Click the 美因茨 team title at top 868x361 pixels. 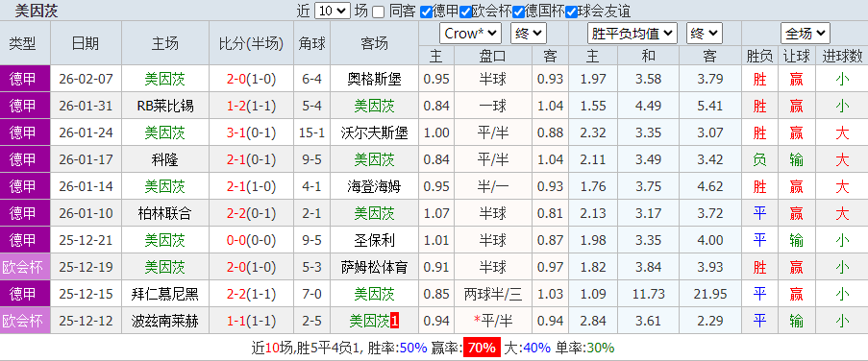click(x=37, y=11)
